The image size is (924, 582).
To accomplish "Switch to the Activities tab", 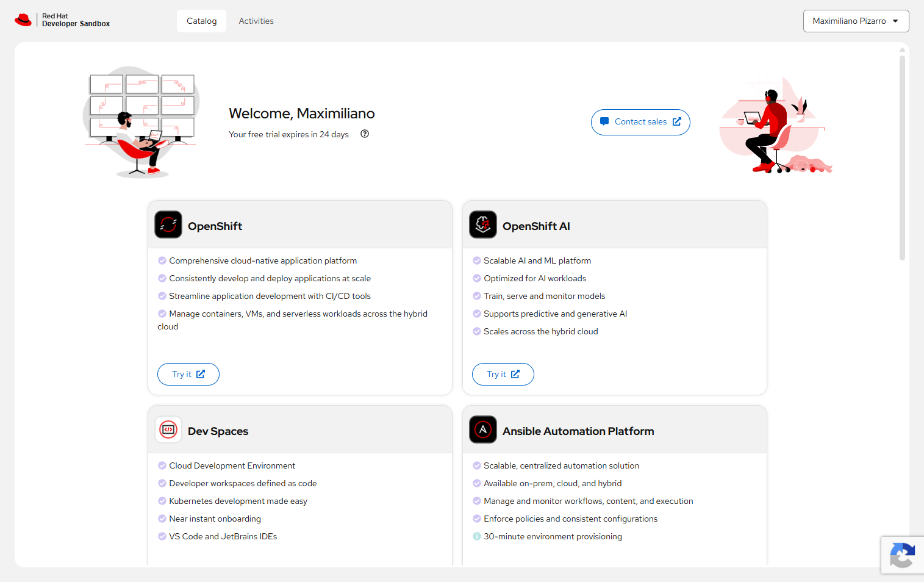I will point(256,21).
